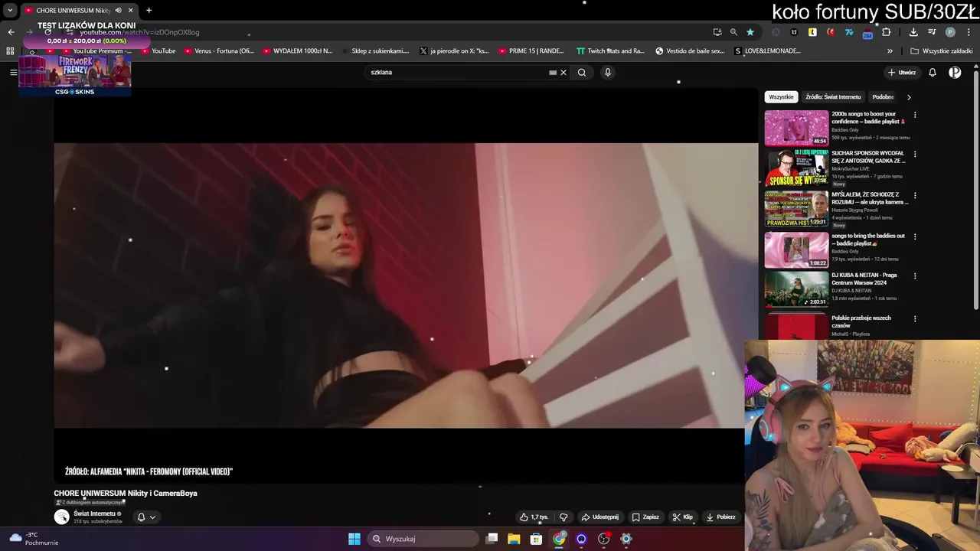
Task: Select the Źródło: Świat Internetu chip
Action: [x=833, y=97]
